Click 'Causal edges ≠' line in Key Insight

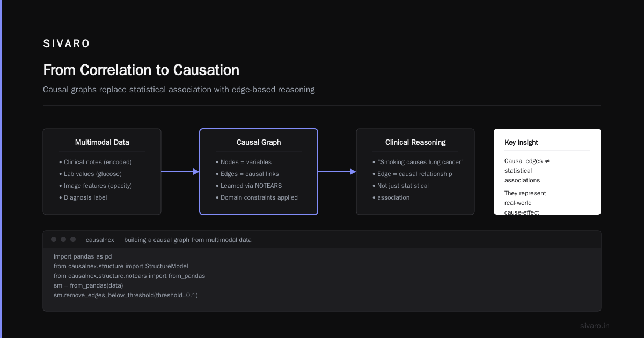pyautogui.click(x=527, y=161)
